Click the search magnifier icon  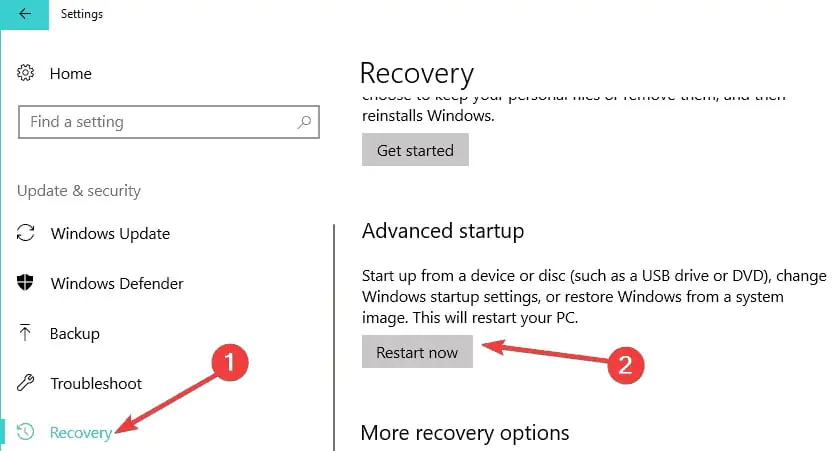304,122
